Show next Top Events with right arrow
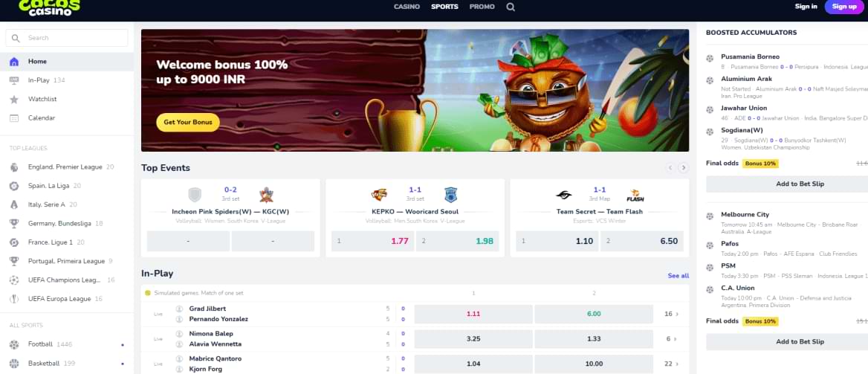 [x=684, y=167]
